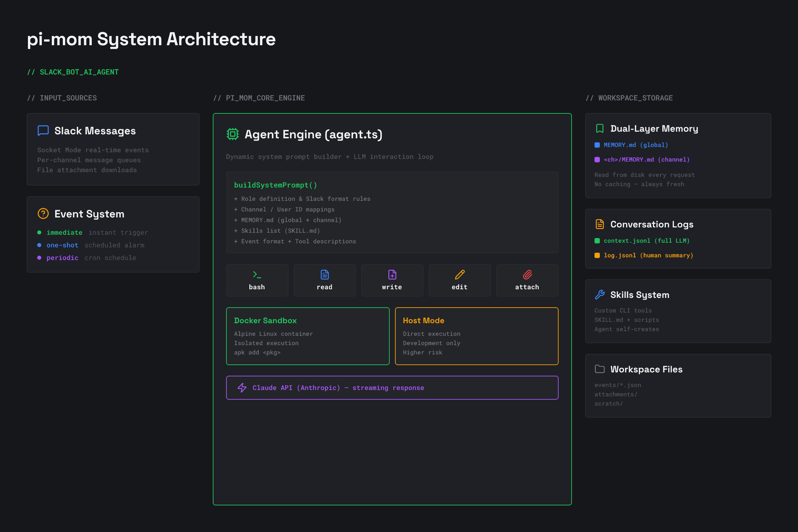
Task: Click the Docker Sandbox heading
Action: [265, 320]
